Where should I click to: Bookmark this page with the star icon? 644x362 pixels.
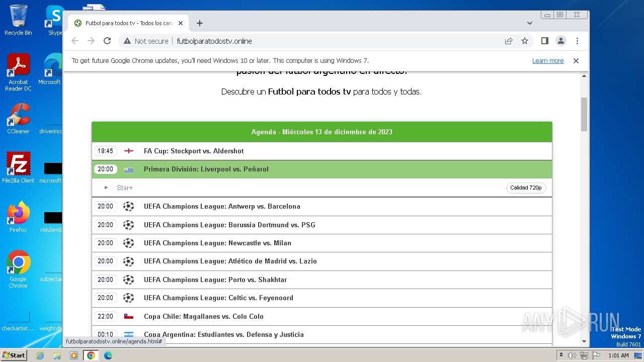525,41
